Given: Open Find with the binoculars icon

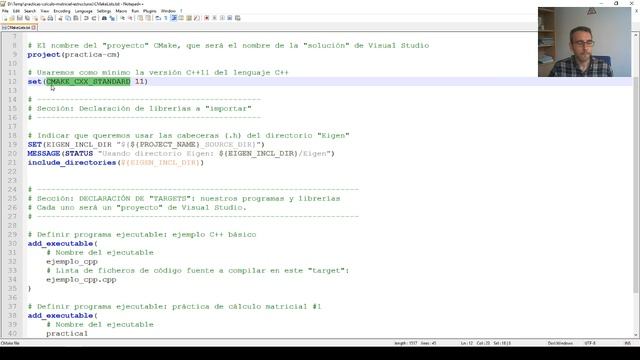Looking at the screenshot, I should pos(104,18).
